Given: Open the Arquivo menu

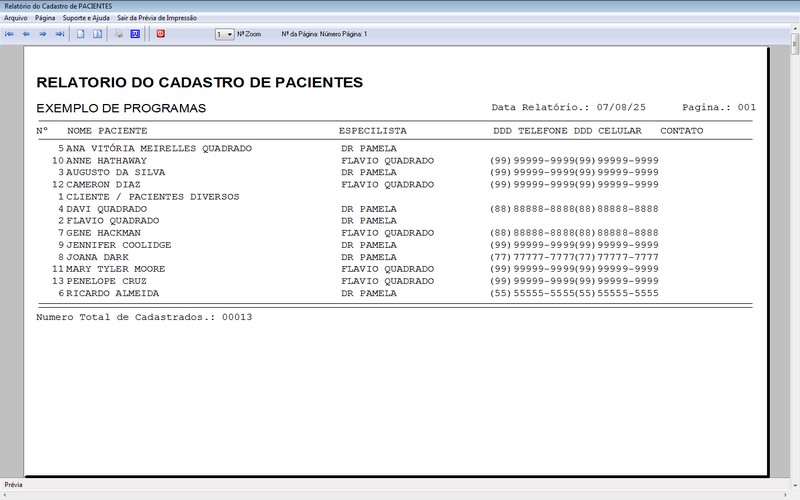Looking at the screenshot, I should [x=16, y=18].
